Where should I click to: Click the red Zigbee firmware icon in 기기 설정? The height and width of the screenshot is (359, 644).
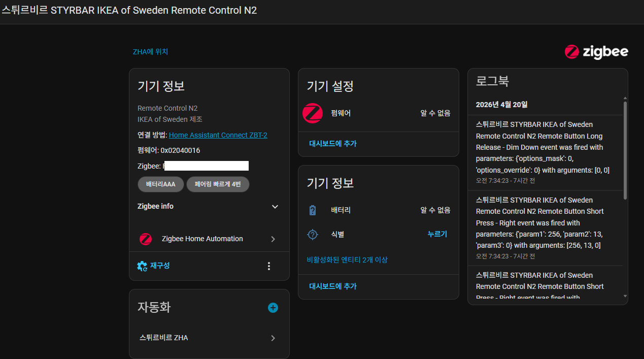coord(312,113)
